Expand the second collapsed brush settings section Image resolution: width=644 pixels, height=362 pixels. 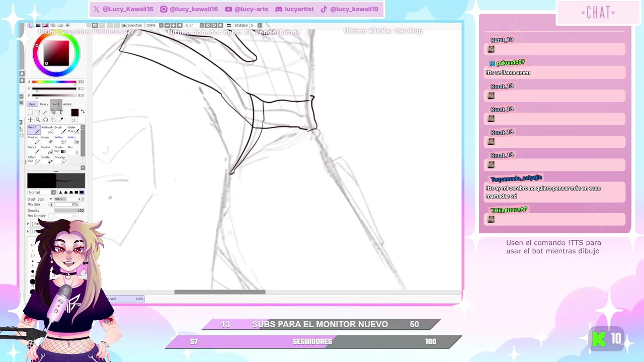pyautogui.click(x=28, y=231)
